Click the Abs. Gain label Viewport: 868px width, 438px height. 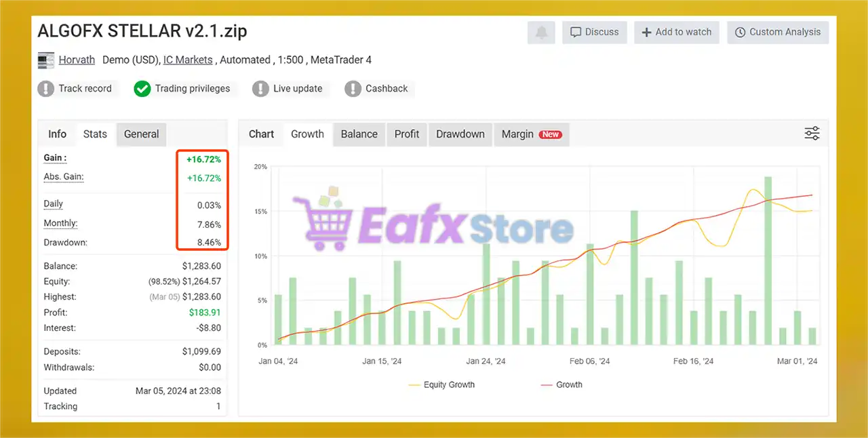pyautogui.click(x=64, y=177)
